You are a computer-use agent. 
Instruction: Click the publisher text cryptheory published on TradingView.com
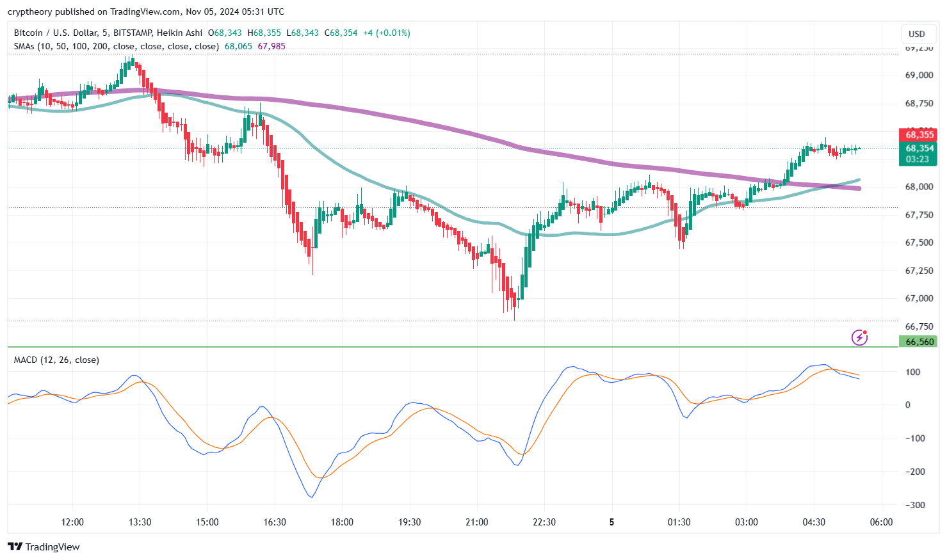coord(94,12)
